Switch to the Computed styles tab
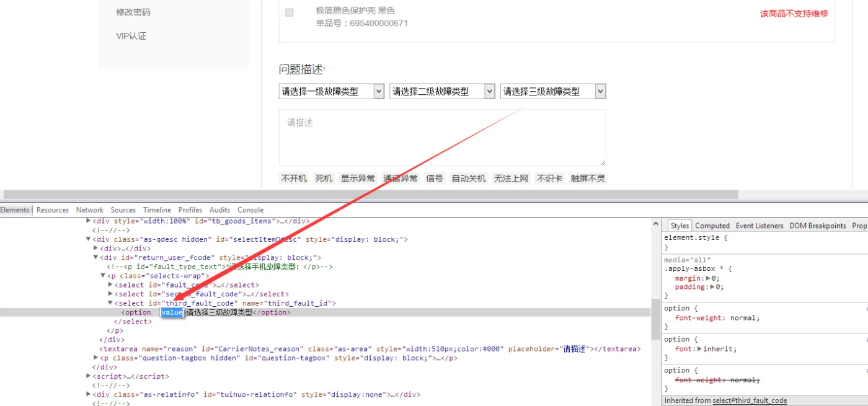The image size is (868, 406). (712, 226)
